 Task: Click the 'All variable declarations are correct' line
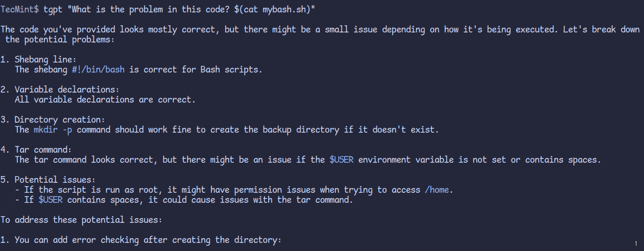tap(105, 99)
